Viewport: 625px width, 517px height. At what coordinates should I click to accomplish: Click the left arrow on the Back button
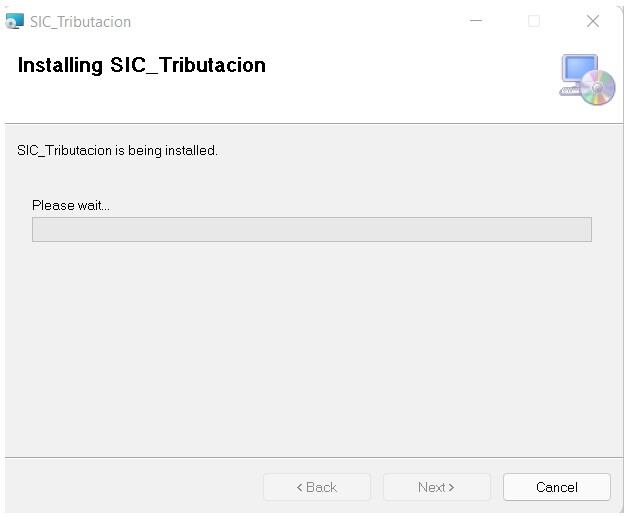coord(300,487)
